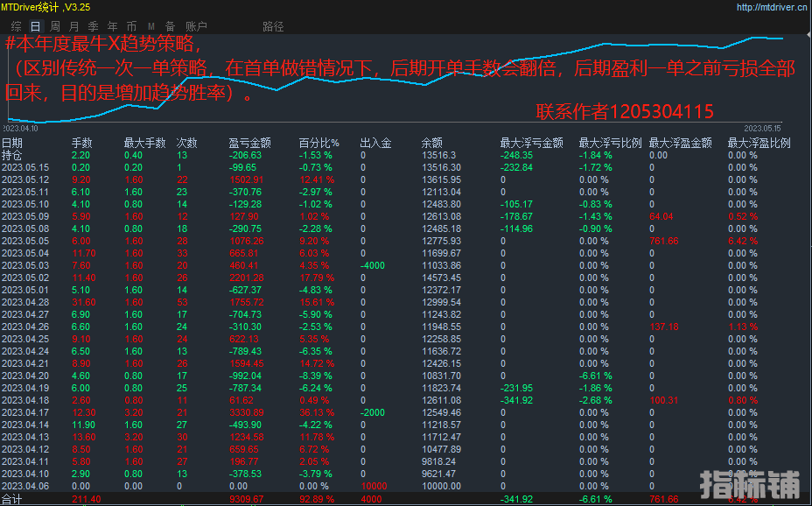Click profit value 1502.91
Image resolution: width=812 pixels, height=506 pixels.
pos(247,180)
